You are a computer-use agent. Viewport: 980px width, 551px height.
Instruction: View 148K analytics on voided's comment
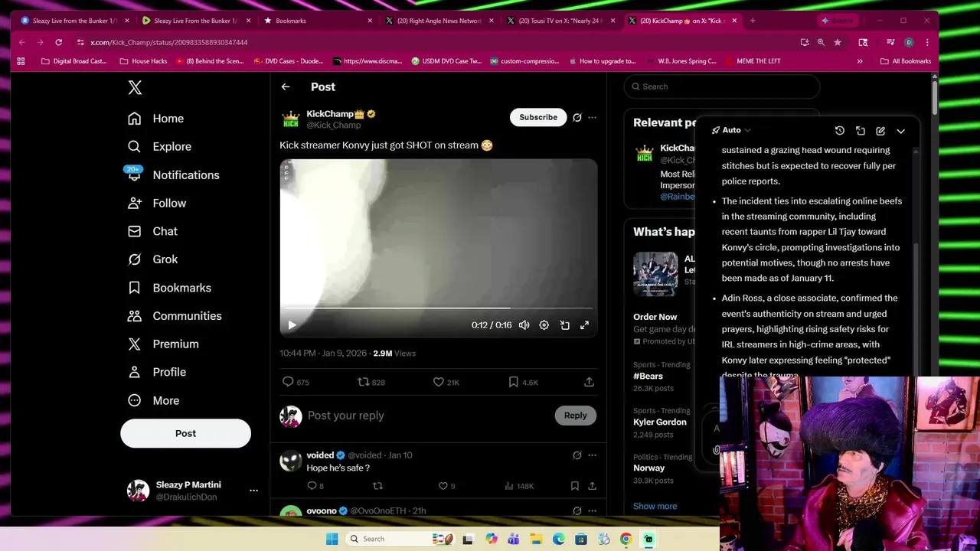point(518,486)
